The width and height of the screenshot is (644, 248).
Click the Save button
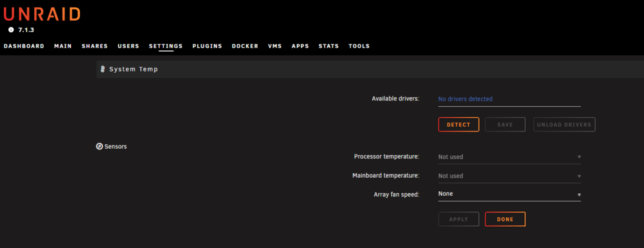pos(505,124)
